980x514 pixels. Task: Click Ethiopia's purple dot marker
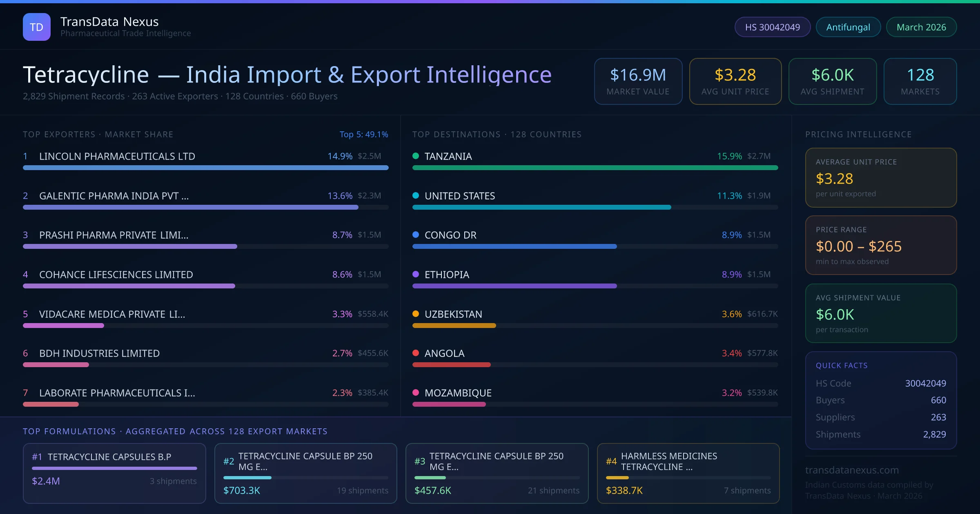pyautogui.click(x=416, y=274)
